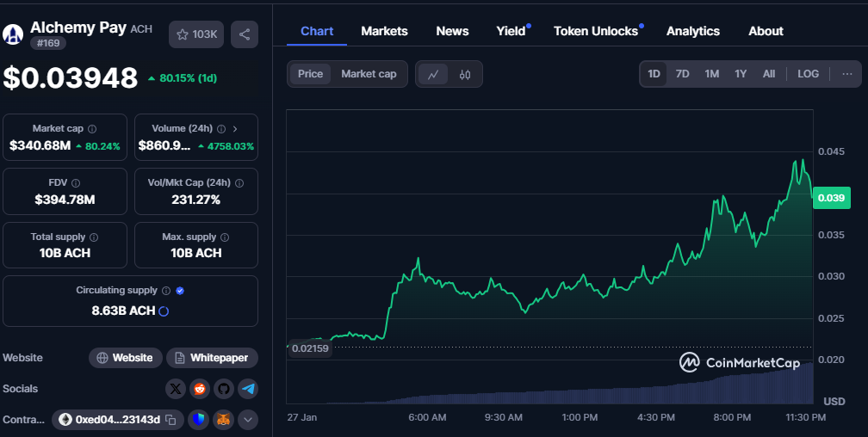Open the Reddit social icon
This screenshot has width=868, height=437.
click(x=200, y=389)
